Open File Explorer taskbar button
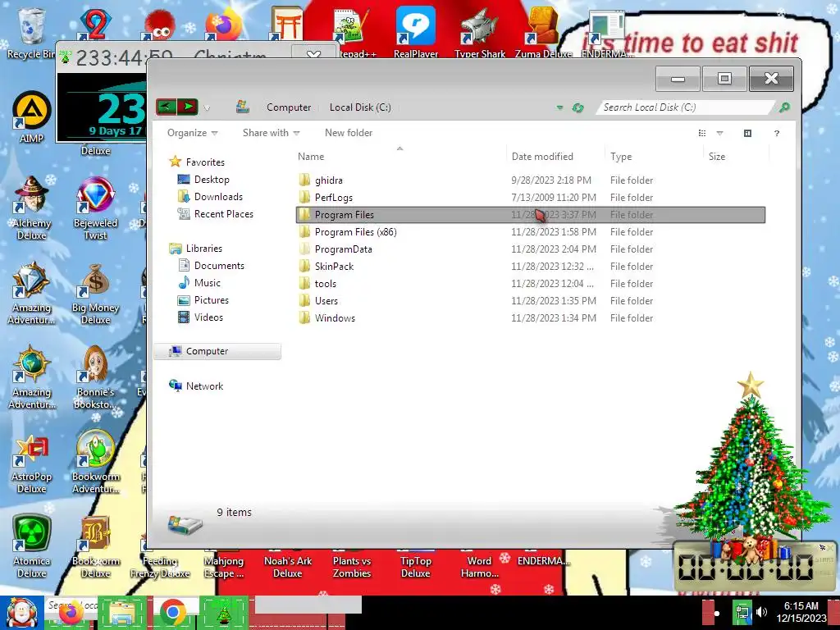The width and height of the screenshot is (840, 630). [x=122, y=613]
